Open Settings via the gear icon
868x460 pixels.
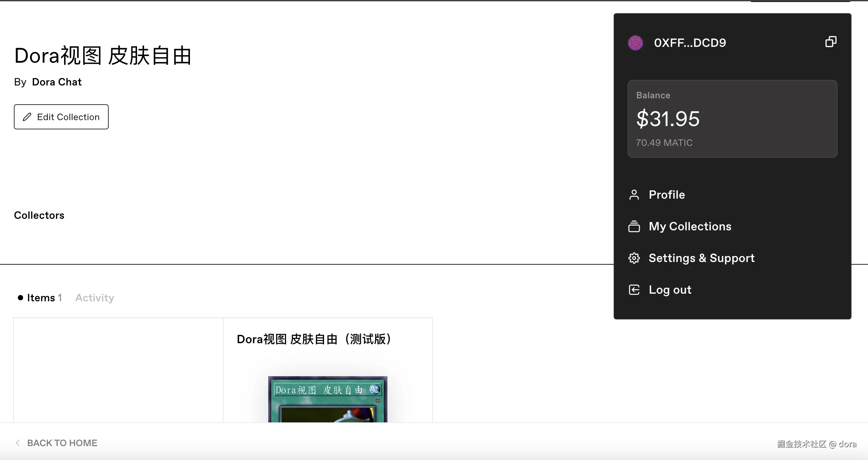click(634, 258)
